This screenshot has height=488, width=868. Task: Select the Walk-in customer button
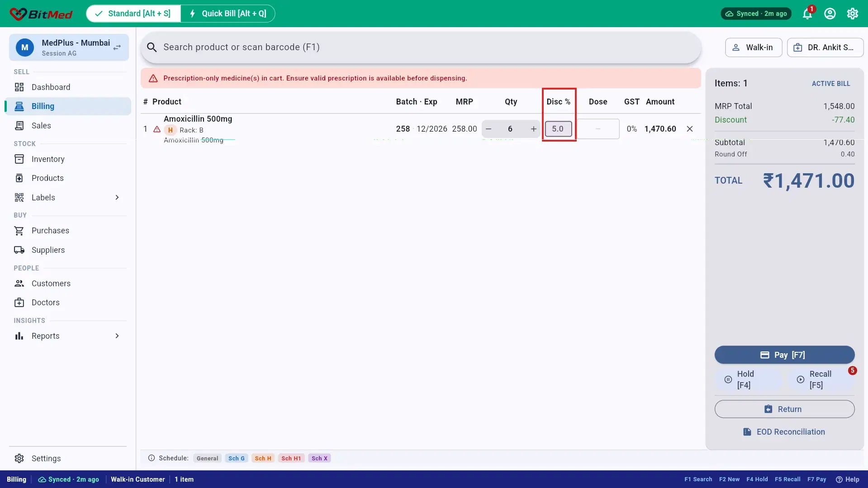[x=754, y=47]
